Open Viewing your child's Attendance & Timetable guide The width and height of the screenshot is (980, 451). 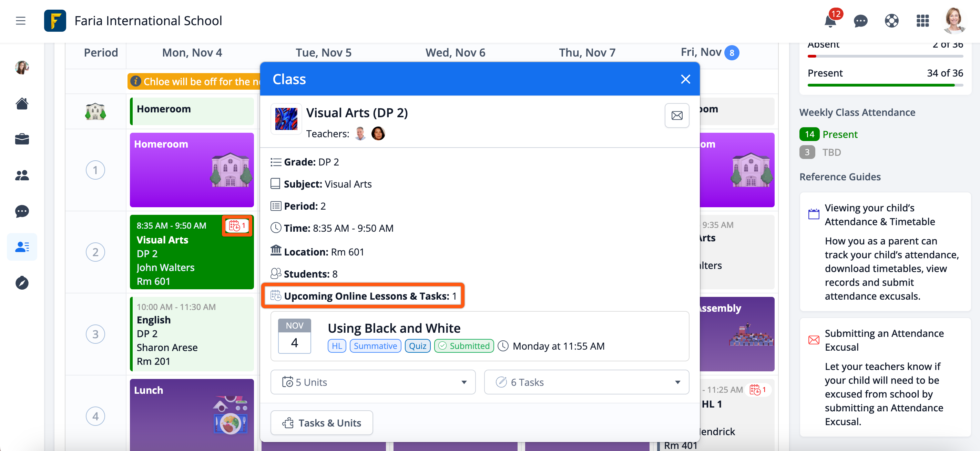click(x=879, y=215)
